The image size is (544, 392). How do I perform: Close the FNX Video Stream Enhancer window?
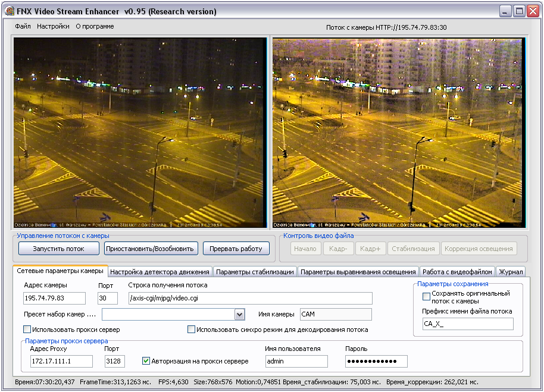533,11
